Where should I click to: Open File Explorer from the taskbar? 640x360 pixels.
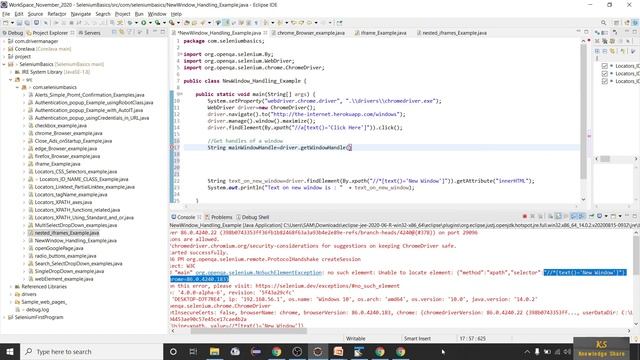214,351
